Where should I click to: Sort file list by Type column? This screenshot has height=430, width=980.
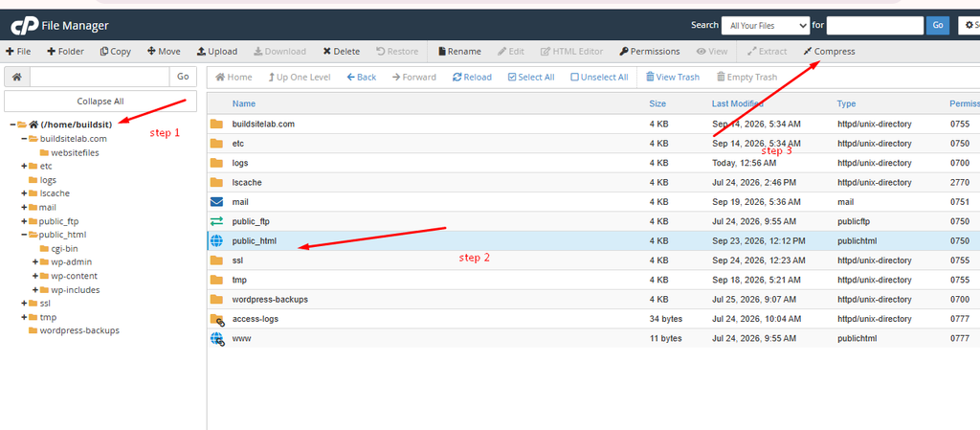pos(846,103)
